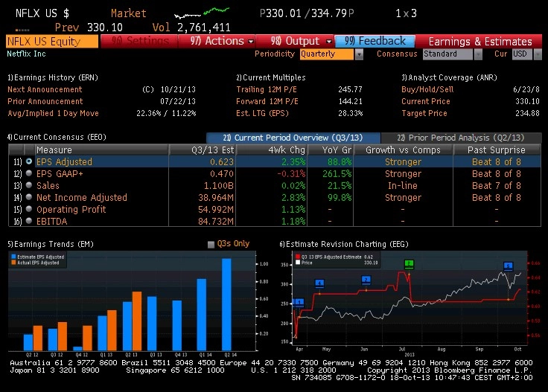
Task: Select the Operating Profit radio button
Action: click(x=29, y=209)
